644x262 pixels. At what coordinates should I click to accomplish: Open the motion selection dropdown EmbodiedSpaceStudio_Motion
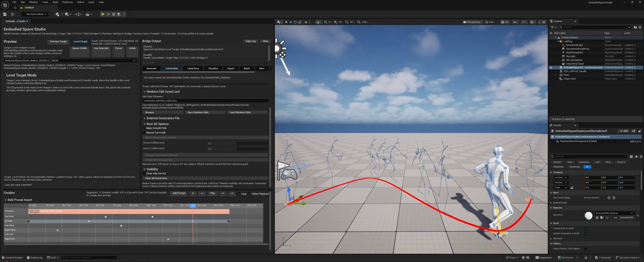[70, 61]
